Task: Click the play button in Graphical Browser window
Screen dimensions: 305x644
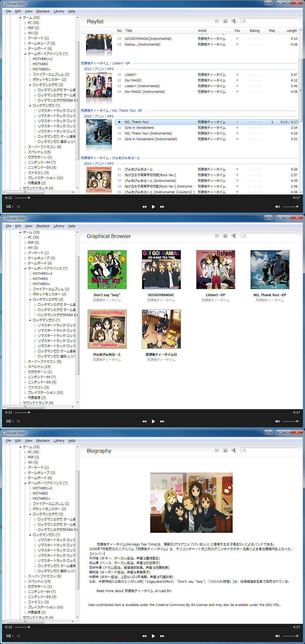Action: pyautogui.click(x=153, y=421)
